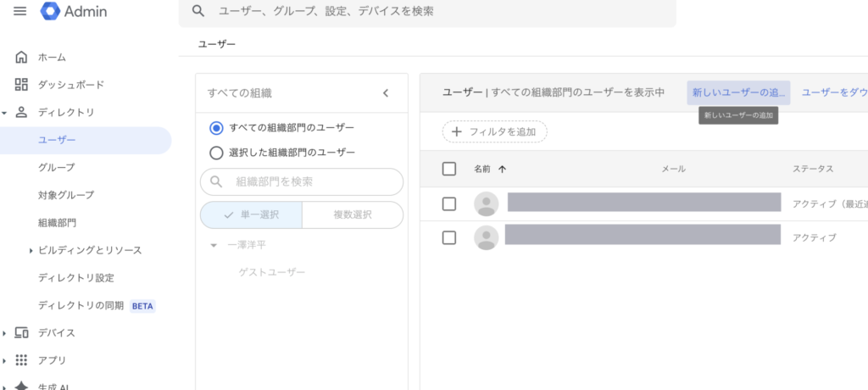The width and height of the screenshot is (868, 390).
Task: Check the select-all checkbox in table header
Action: 449,169
